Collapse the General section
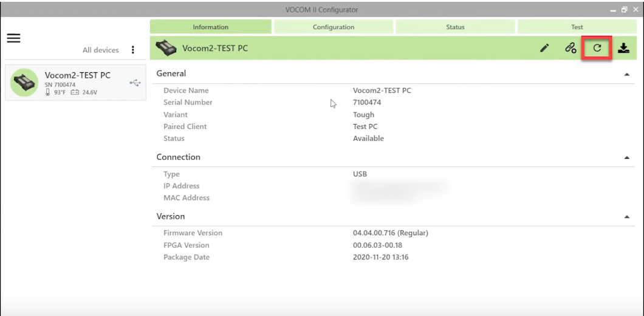 click(x=627, y=74)
